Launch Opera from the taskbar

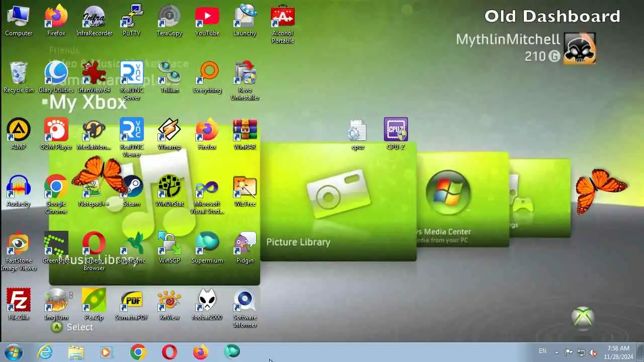coord(170,352)
